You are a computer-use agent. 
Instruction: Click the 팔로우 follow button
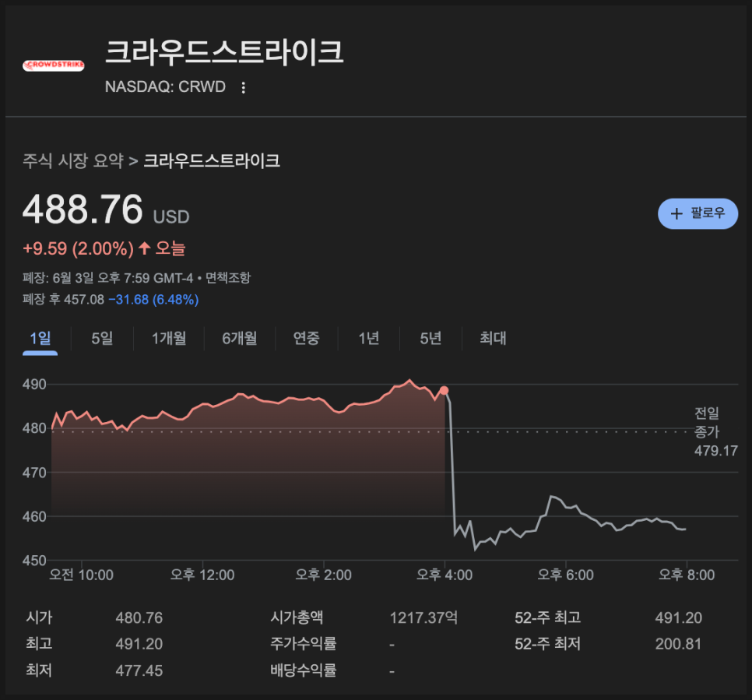point(698,213)
